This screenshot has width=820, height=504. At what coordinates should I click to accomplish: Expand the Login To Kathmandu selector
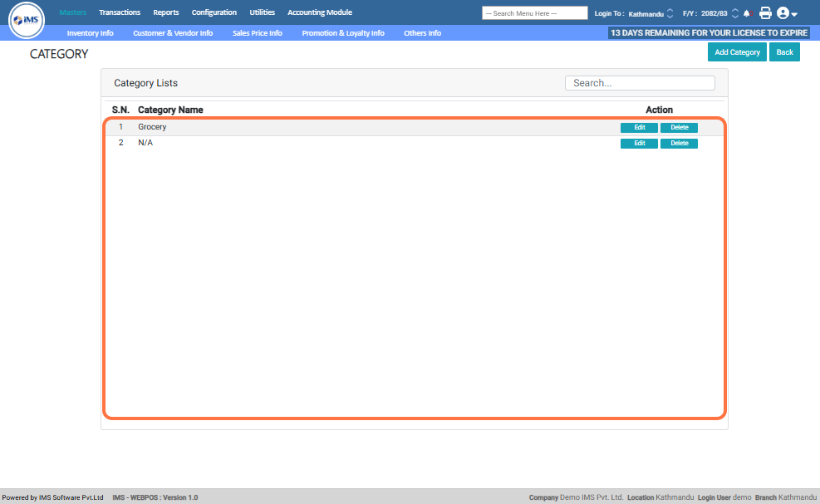pyautogui.click(x=670, y=13)
